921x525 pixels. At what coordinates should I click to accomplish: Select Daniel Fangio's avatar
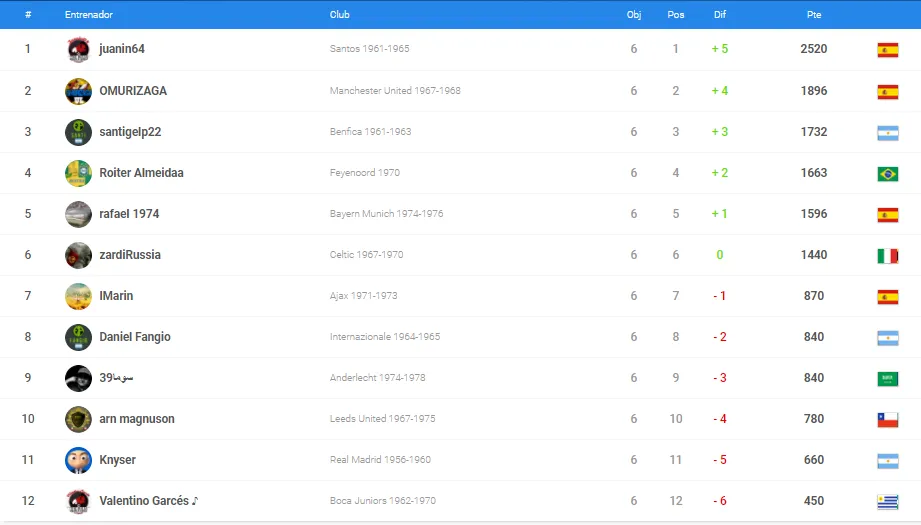point(78,338)
